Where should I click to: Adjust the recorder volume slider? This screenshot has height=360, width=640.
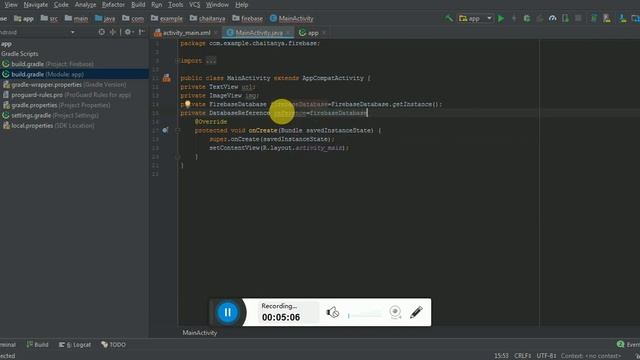[364, 315]
